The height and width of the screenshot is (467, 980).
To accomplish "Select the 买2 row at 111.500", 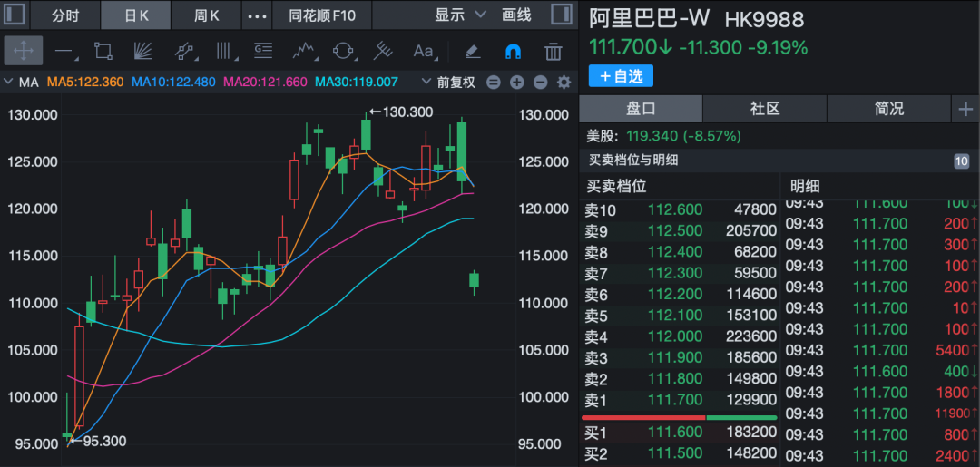I will click(x=680, y=454).
